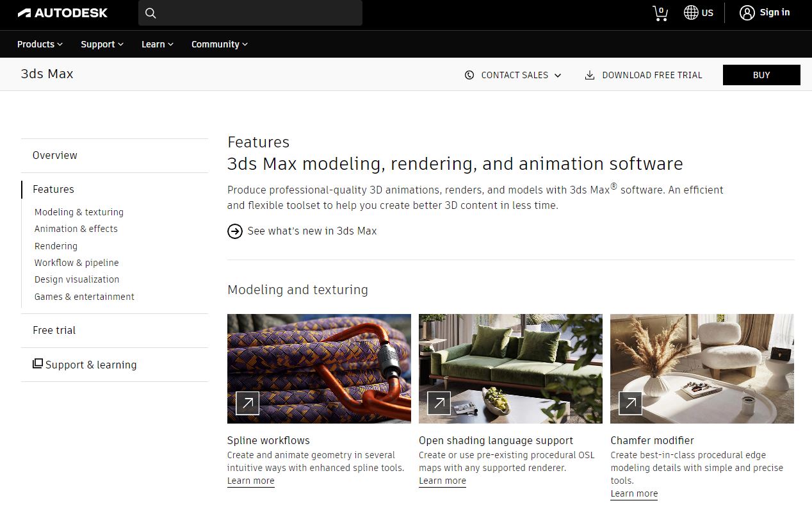Image resolution: width=812 pixels, height=512 pixels.
Task: Click expand arrow on rope spline image
Action: click(x=248, y=403)
